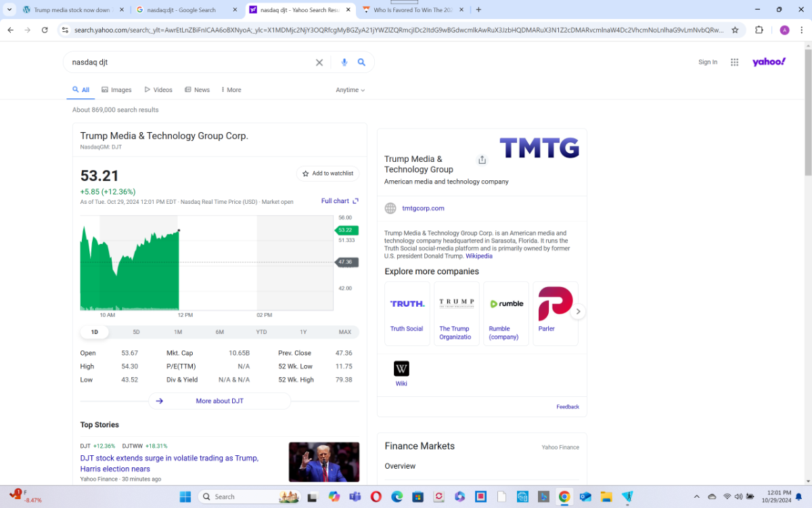Switch to the News search tab

[x=197, y=90]
